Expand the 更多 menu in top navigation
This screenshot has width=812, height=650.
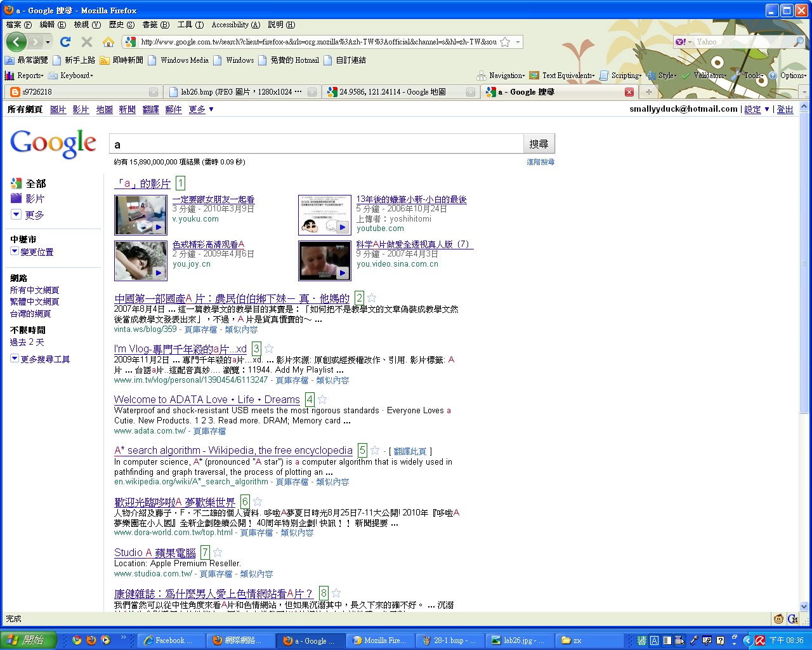point(201,109)
